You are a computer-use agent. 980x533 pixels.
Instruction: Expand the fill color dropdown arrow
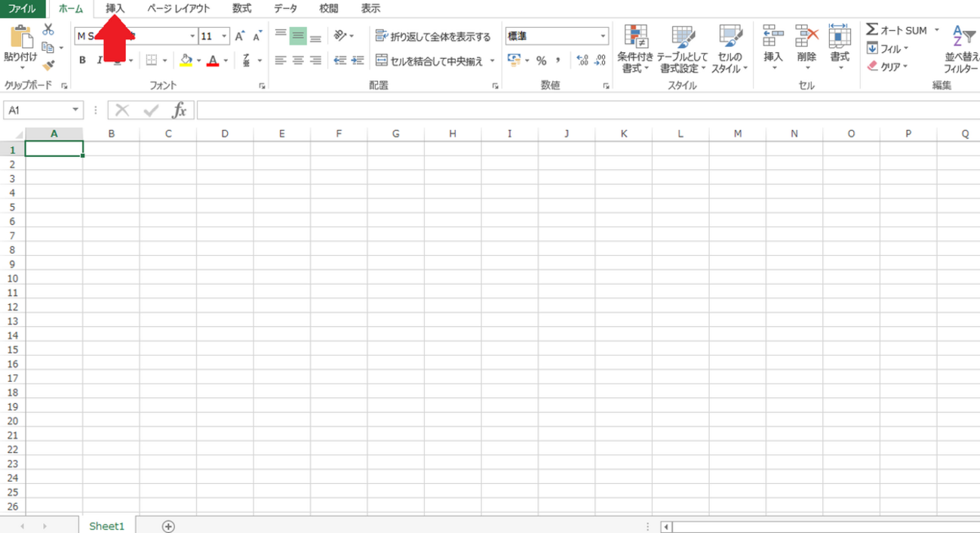pyautogui.click(x=198, y=60)
